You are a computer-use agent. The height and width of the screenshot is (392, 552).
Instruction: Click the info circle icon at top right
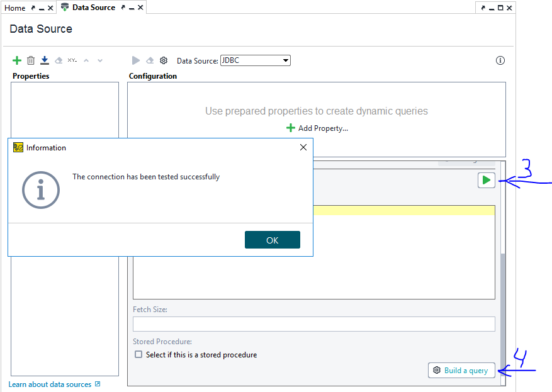500,60
